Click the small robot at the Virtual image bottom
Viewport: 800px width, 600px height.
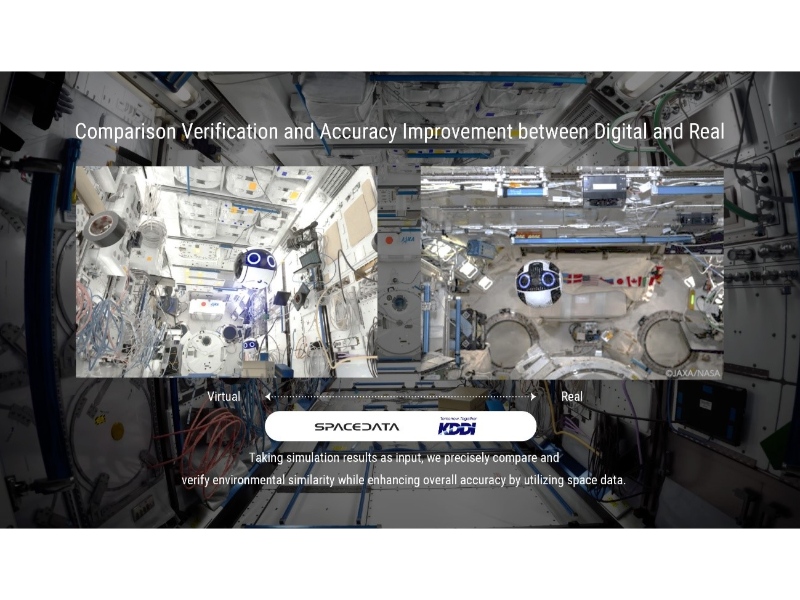248,346
